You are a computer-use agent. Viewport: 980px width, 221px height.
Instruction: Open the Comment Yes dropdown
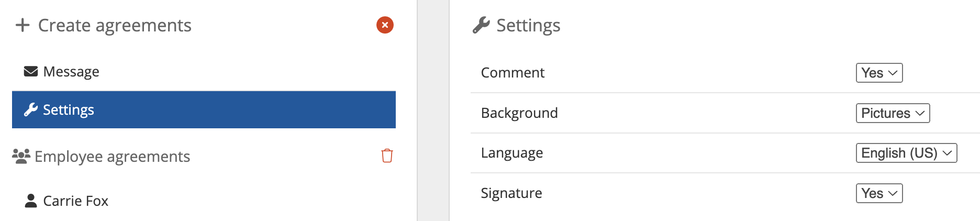tap(879, 73)
